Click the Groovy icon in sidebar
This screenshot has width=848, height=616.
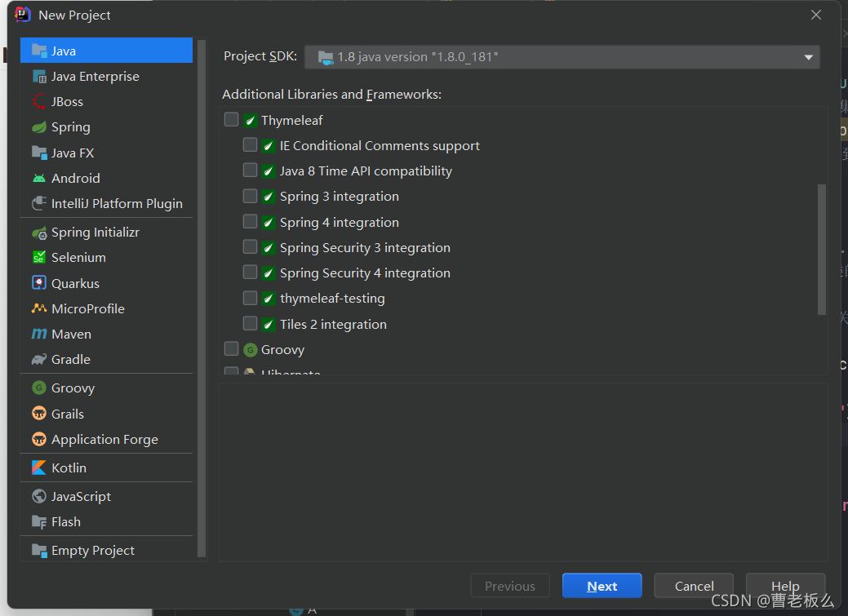39,388
